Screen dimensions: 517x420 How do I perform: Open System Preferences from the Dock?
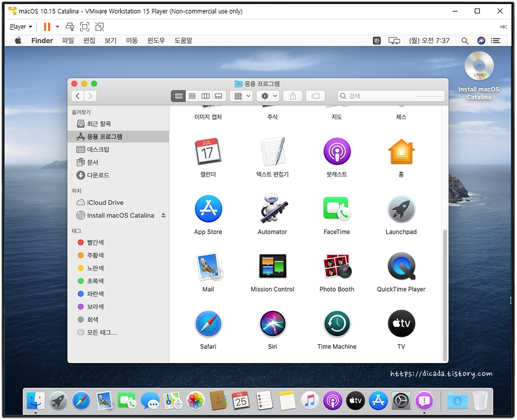click(401, 401)
